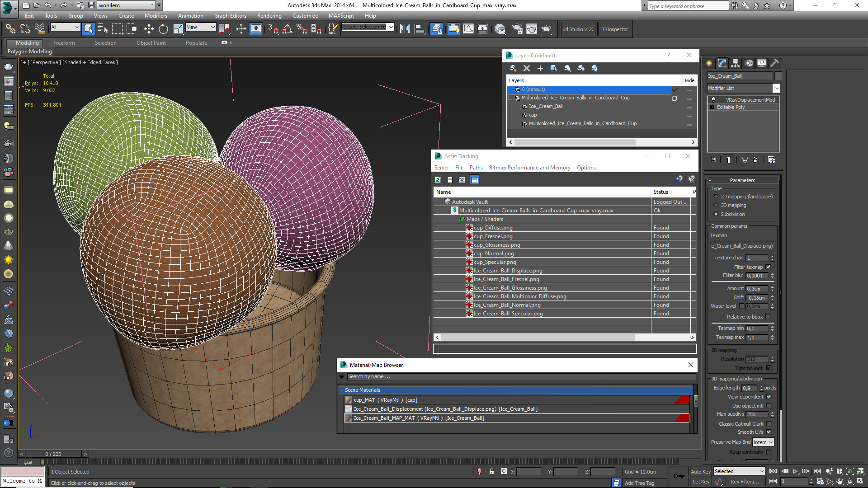Open the Selected key filter dropdown
The height and width of the screenshot is (488, 868).
tap(739, 471)
